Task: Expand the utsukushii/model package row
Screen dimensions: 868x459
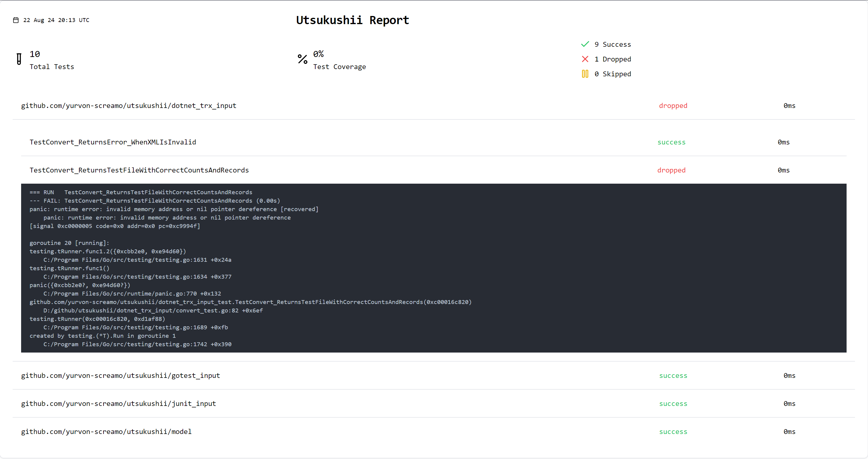Action: [x=106, y=432]
